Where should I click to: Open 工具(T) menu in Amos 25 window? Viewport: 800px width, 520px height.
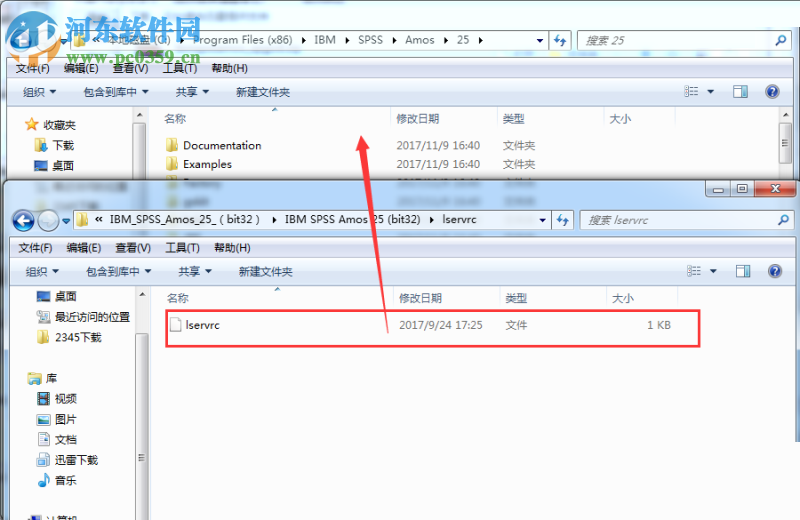pyautogui.click(x=180, y=68)
